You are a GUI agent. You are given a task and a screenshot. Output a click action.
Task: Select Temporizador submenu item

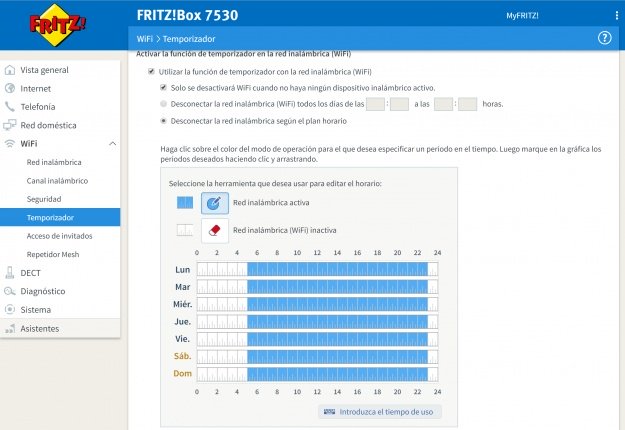click(x=60, y=217)
